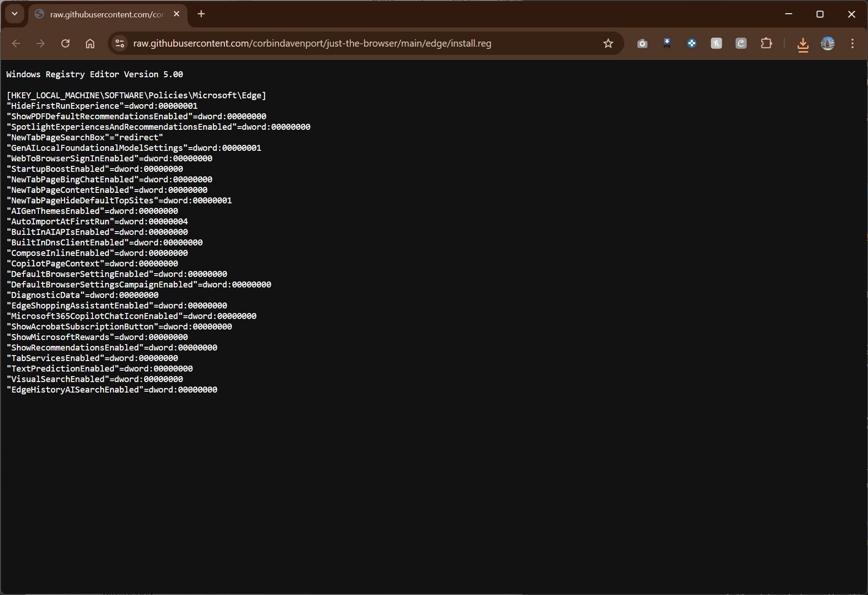Open a new tab with plus button
Screen dimensions: 868x595
click(201, 14)
